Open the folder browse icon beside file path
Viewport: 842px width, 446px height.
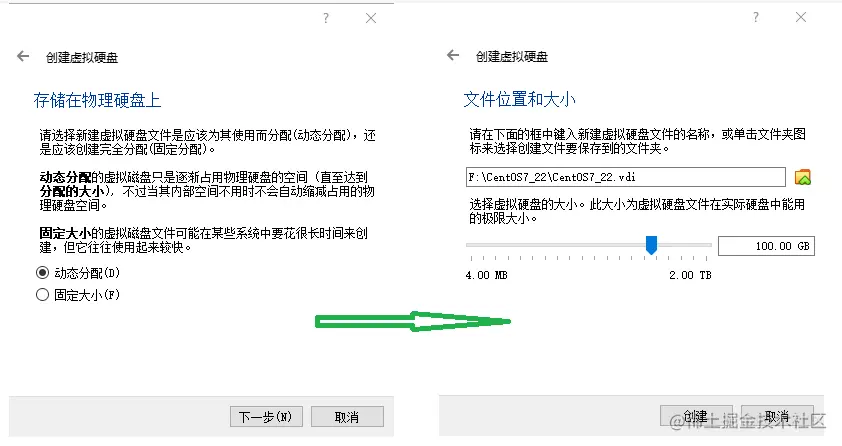coord(803,177)
